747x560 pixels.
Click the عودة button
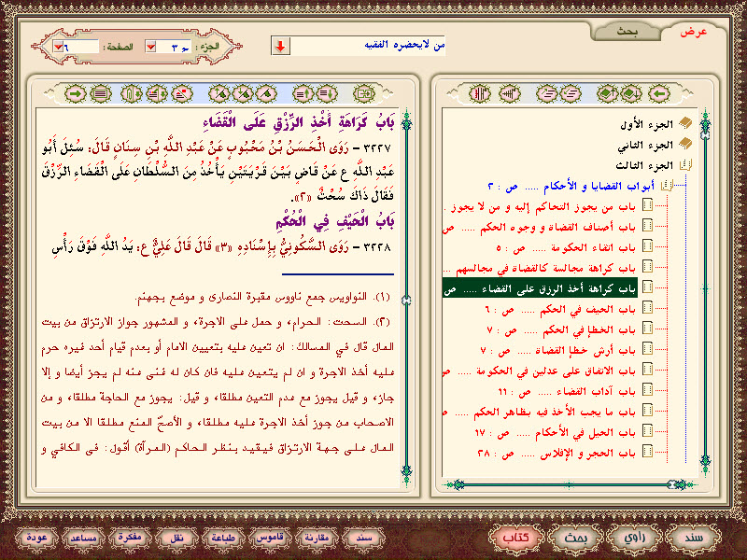click(x=36, y=539)
